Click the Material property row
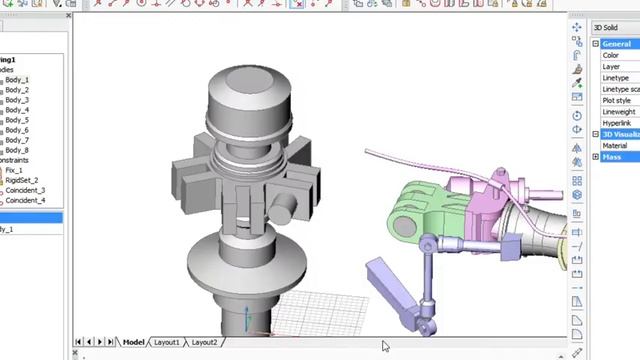The width and height of the screenshot is (640, 360). (620, 146)
